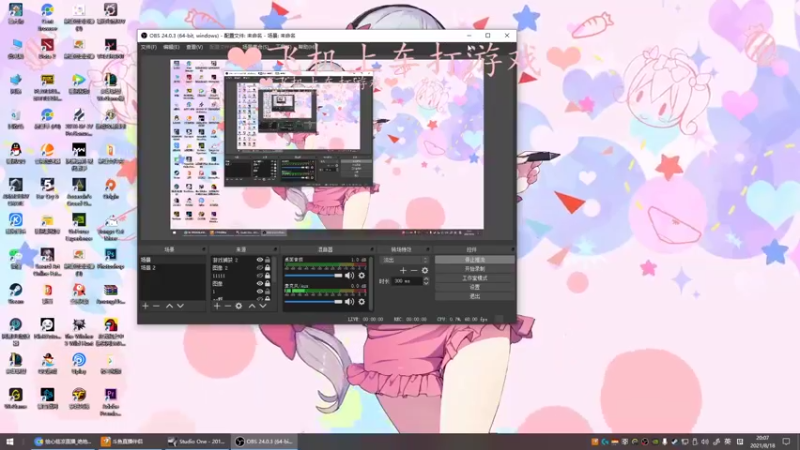This screenshot has width=800, height=450.
Task: Adjust 麦克风/Aux volume slider
Action: point(313,302)
